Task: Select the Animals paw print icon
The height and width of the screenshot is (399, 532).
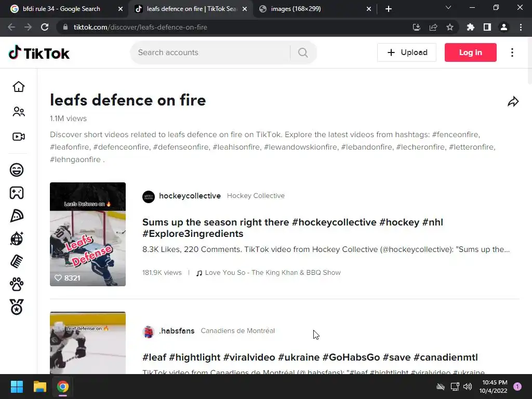Action: (17, 284)
